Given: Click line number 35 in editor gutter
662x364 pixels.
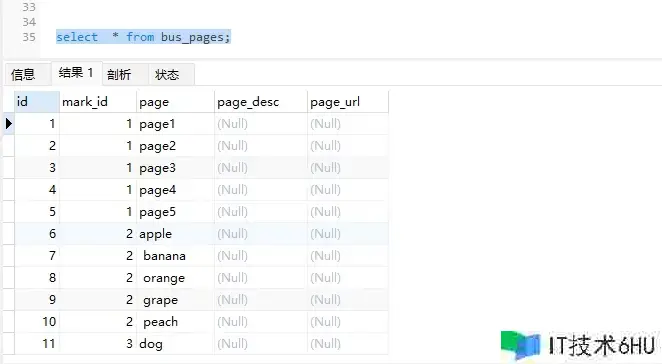Looking at the screenshot, I should [x=29, y=37].
